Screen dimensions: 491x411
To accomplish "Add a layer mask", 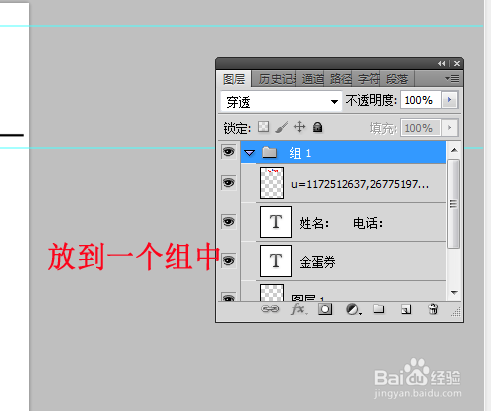I will (325, 309).
